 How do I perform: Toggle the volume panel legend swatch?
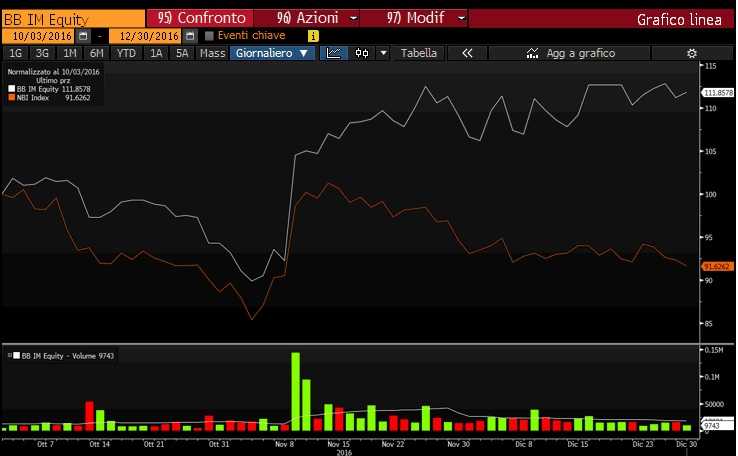click(14, 355)
